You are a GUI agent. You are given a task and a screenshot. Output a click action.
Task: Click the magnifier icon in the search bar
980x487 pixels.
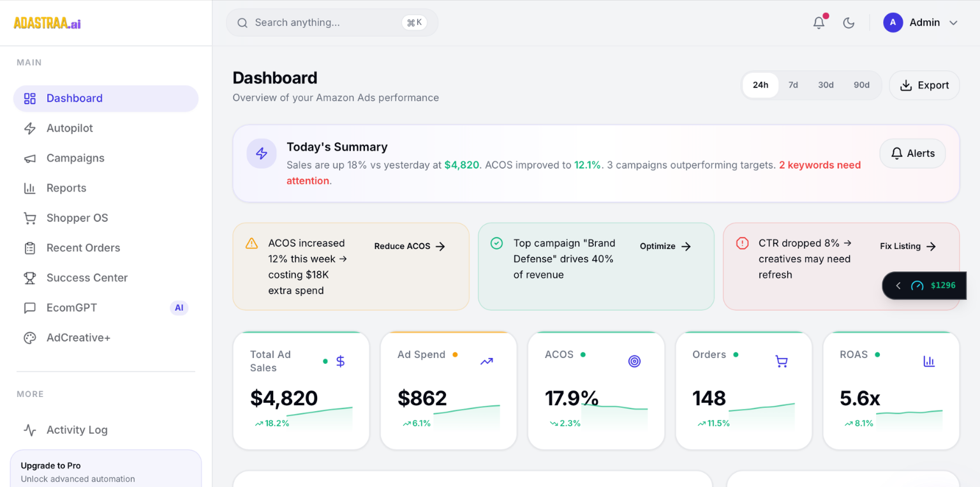click(242, 22)
